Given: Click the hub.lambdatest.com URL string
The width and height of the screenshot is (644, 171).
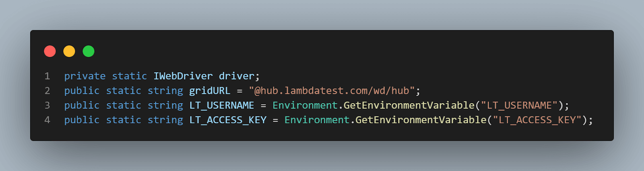Looking at the screenshot, I should (332, 91).
